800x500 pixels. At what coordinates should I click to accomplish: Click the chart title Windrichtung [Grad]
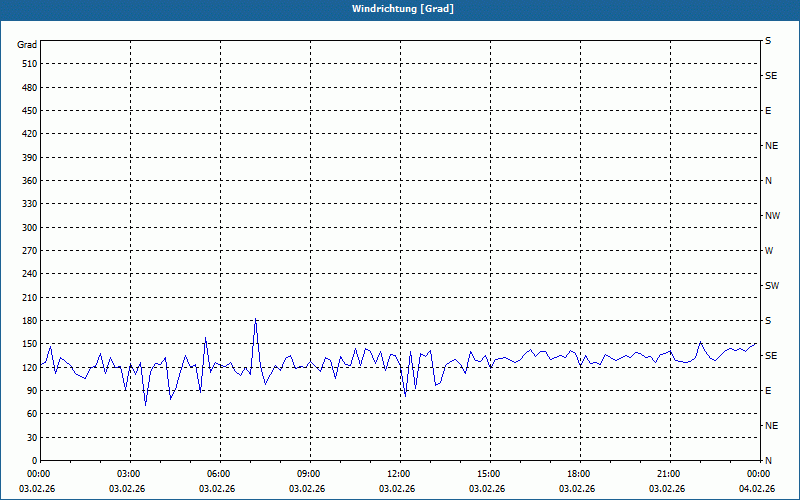pos(403,9)
